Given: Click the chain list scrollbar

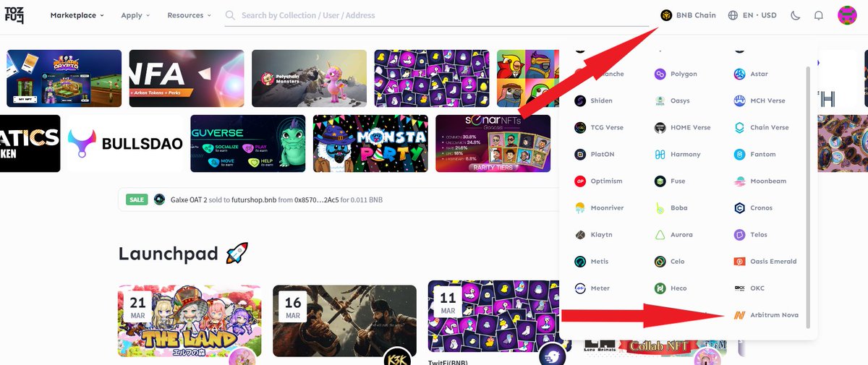Looking at the screenshot, I should 809,197.
